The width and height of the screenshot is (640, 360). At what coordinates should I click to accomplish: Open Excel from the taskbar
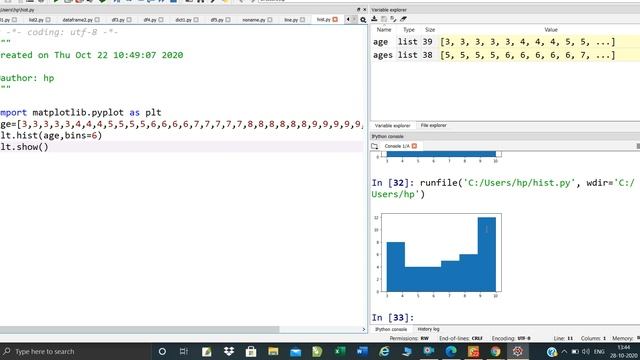coord(340,351)
